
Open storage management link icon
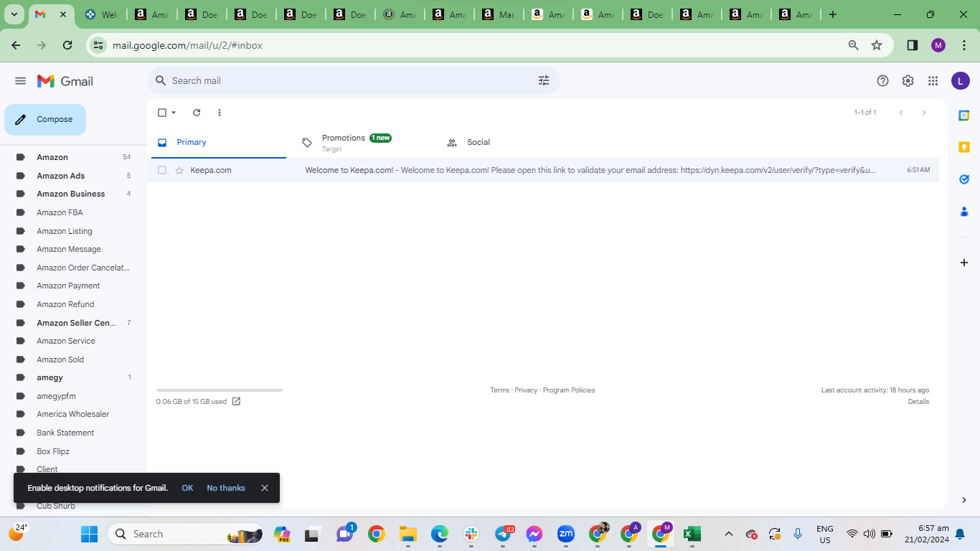(236, 402)
